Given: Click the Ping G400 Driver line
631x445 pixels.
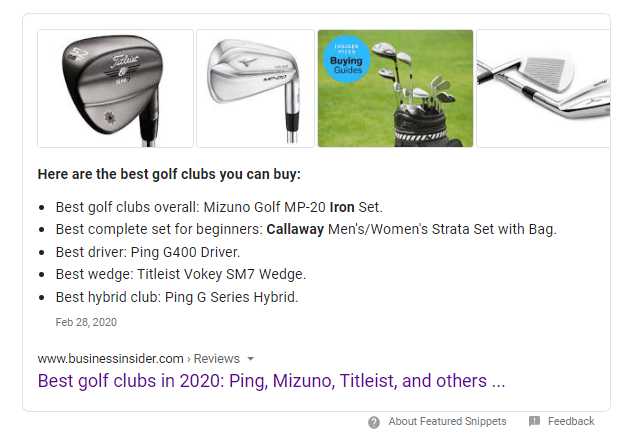Looking at the screenshot, I should click(x=148, y=252).
